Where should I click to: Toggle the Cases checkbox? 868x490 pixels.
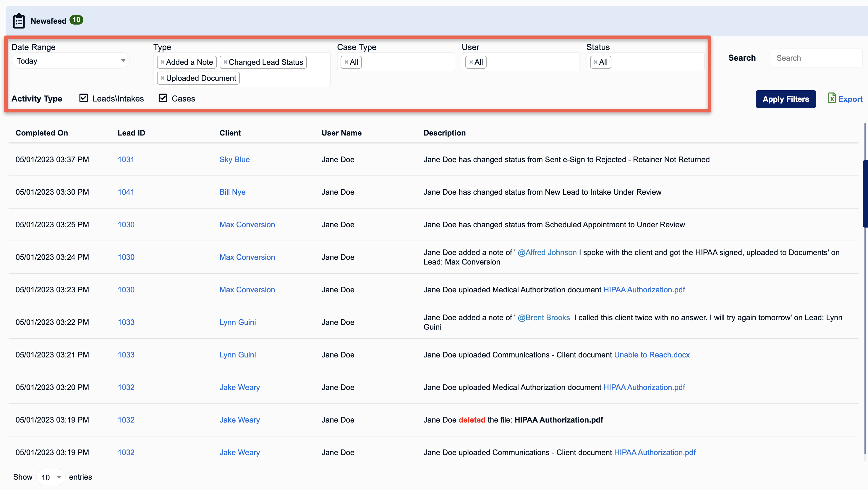163,98
